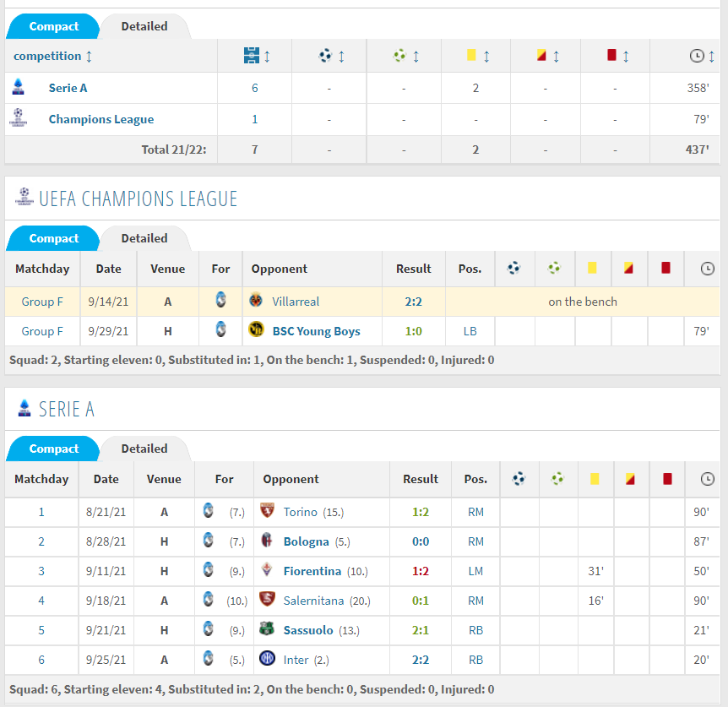This screenshot has width=728, height=707.
Task: Open Salernitana opponent link
Action: coord(313,601)
